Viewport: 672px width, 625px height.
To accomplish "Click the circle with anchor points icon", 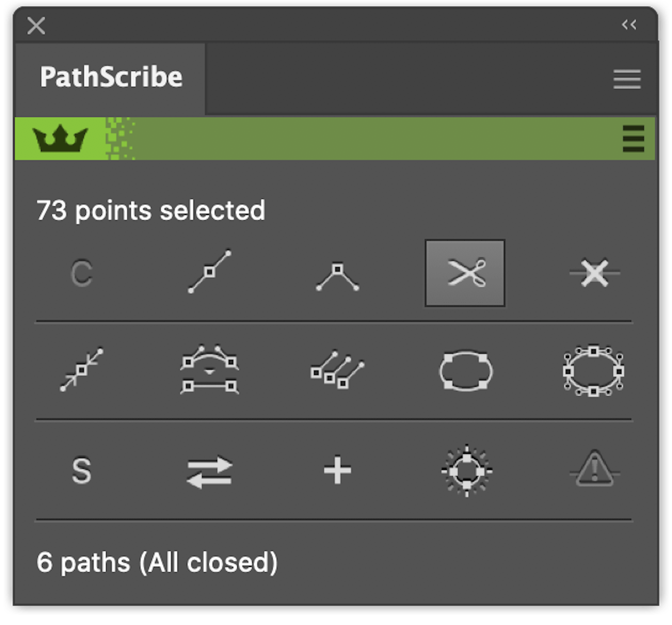I will tap(467, 471).
